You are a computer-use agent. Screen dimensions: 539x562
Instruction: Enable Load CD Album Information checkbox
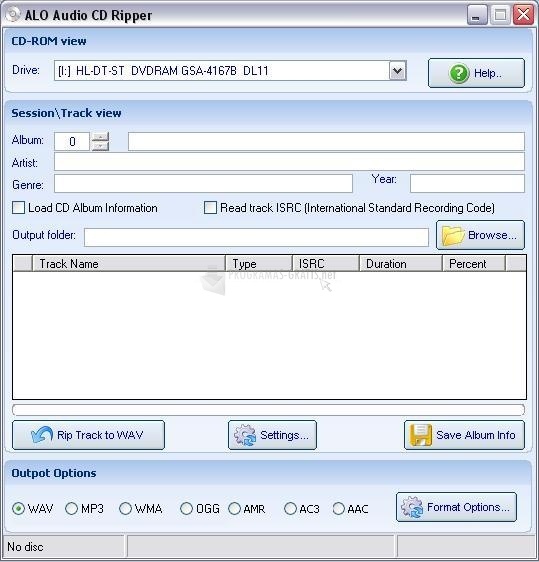point(18,208)
